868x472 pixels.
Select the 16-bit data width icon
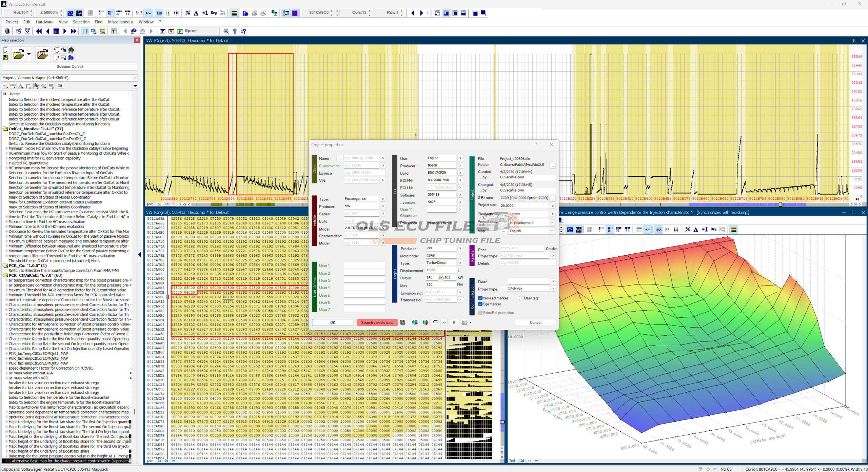110,13
